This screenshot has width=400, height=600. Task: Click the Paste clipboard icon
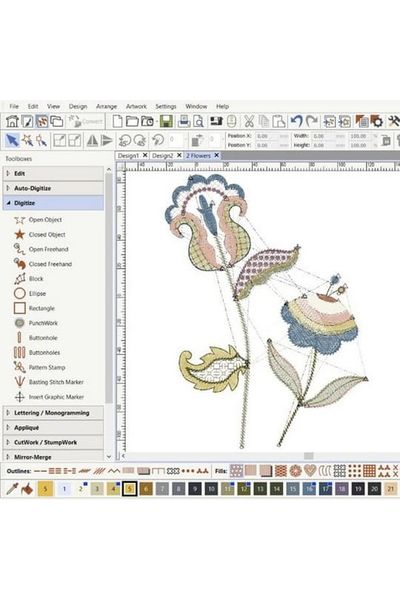(279, 122)
